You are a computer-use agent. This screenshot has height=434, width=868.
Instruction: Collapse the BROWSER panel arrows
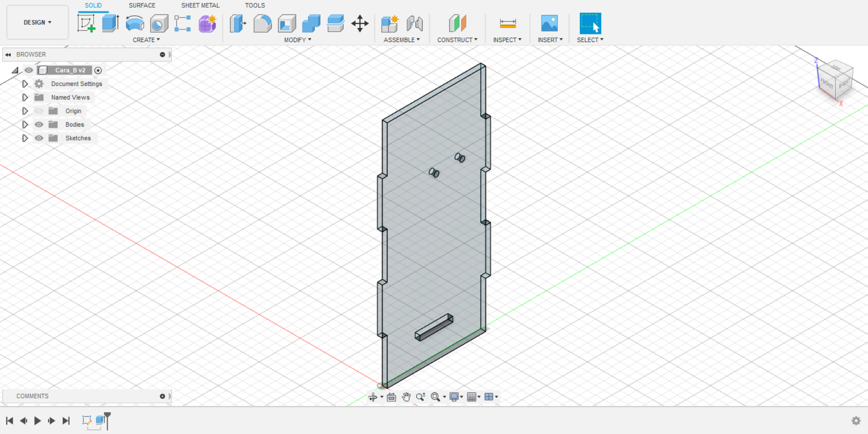(8, 54)
